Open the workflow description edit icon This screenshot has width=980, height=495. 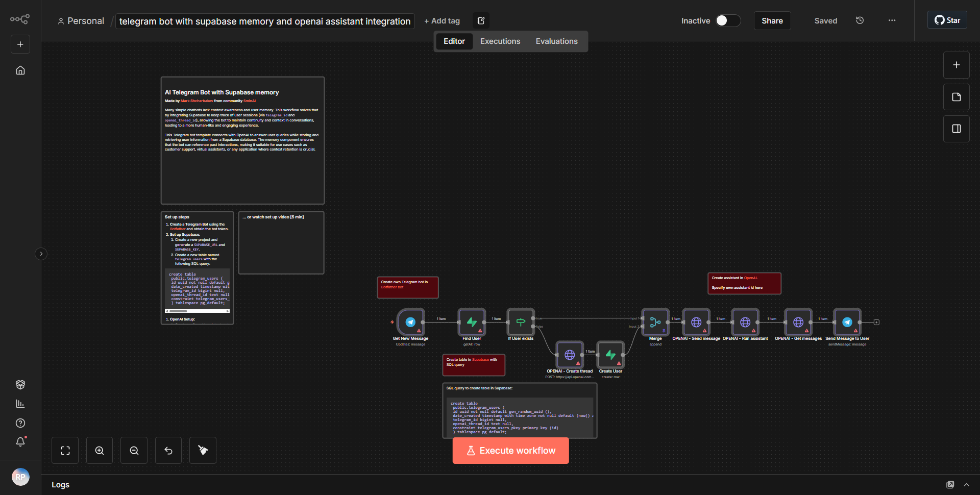[481, 21]
